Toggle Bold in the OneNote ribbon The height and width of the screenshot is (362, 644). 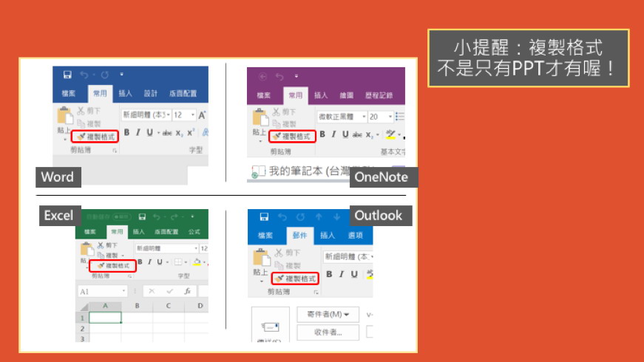322,134
